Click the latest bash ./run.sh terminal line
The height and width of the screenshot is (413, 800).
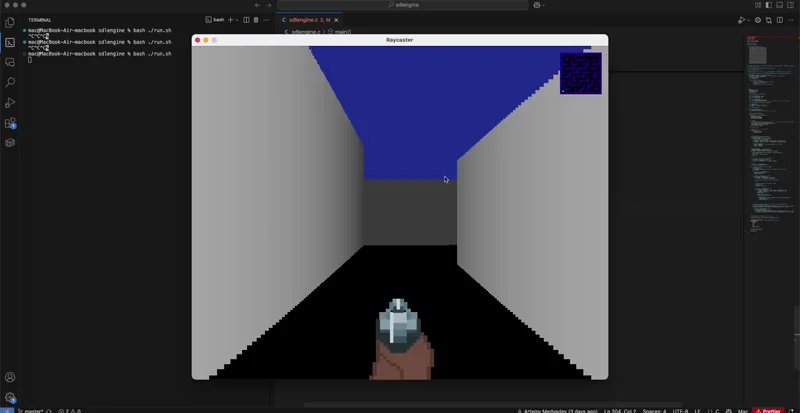[x=99, y=54]
